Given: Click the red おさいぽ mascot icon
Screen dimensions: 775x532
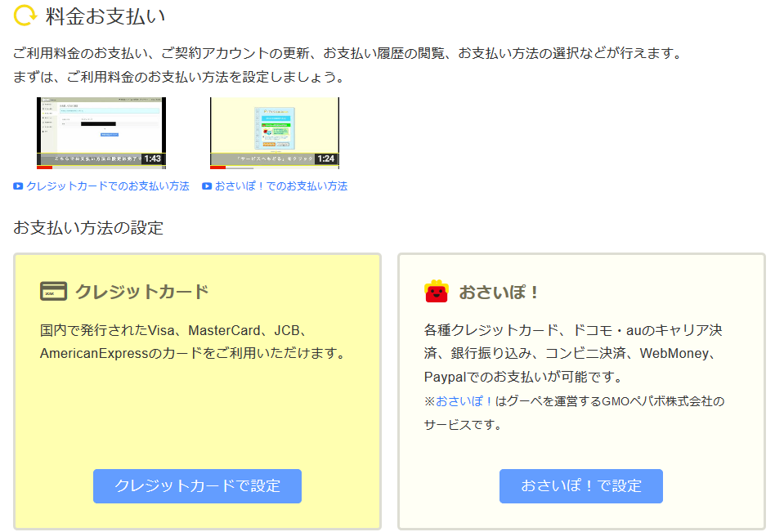Looking at the screenshot, I should pyautogui.click(x=437, y=291).
